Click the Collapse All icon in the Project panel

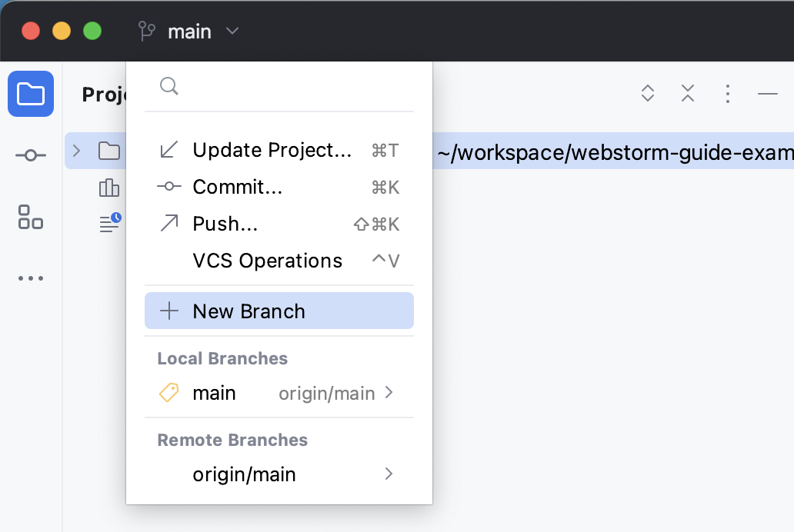(x=687, y=93)
